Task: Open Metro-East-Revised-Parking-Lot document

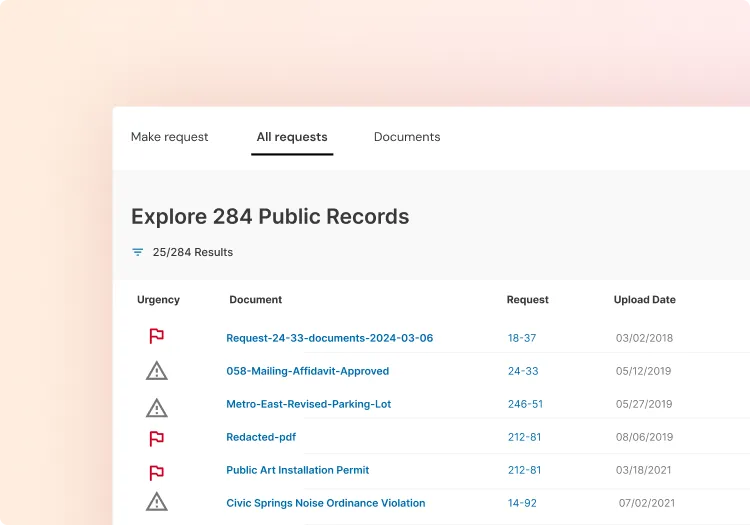Action: pyautogui.click(x=308, y=404)
